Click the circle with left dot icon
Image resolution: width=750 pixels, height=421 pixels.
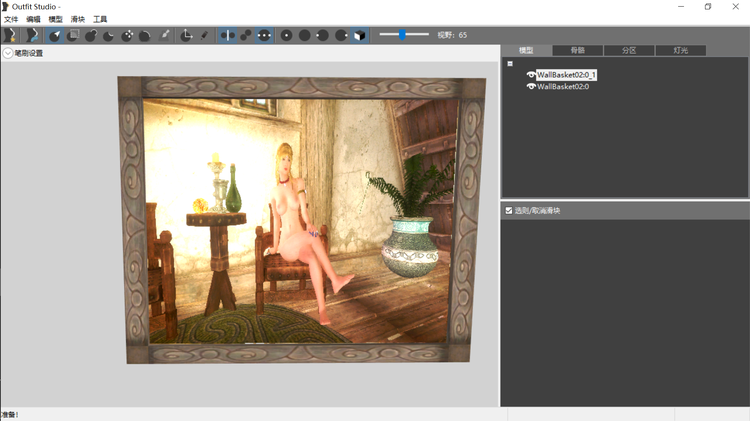tap(322, 35)
